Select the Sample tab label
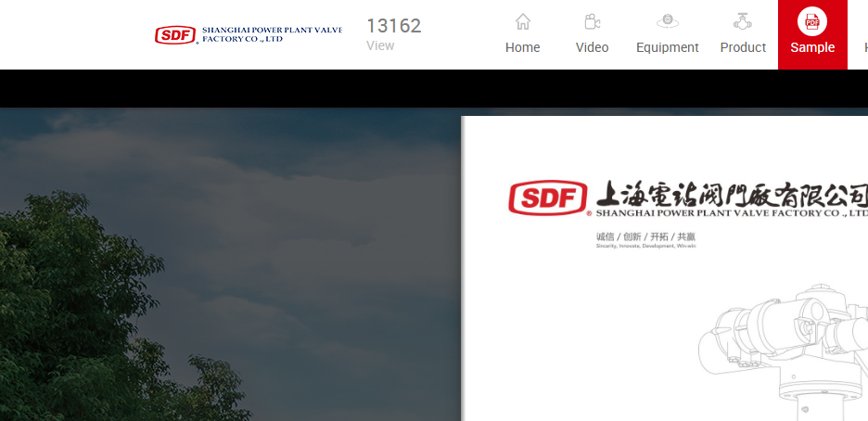Viewport: 868px width, 421px height. point(812,47)
